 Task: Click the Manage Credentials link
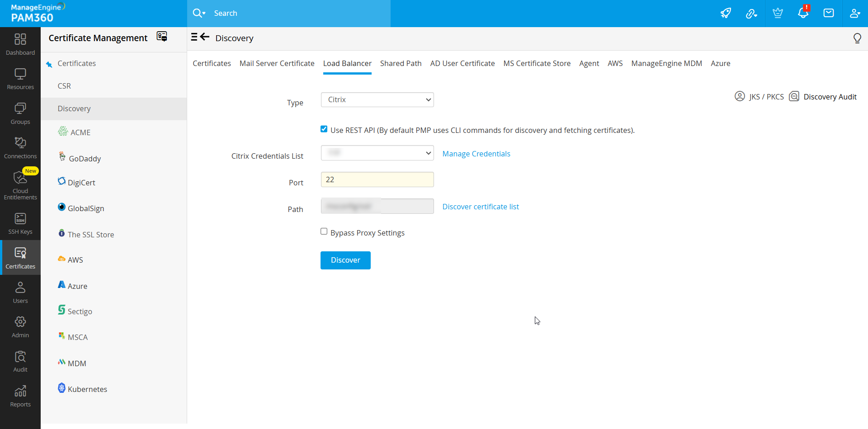(x=476, y=154)
